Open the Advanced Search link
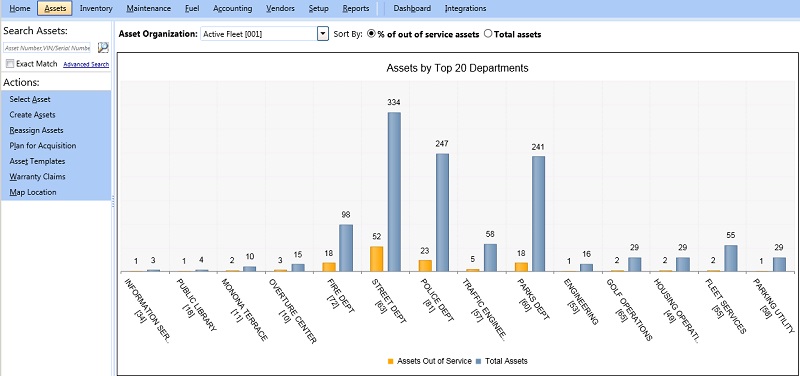Viewport: 800px width, 376px height. pos(86,64)
